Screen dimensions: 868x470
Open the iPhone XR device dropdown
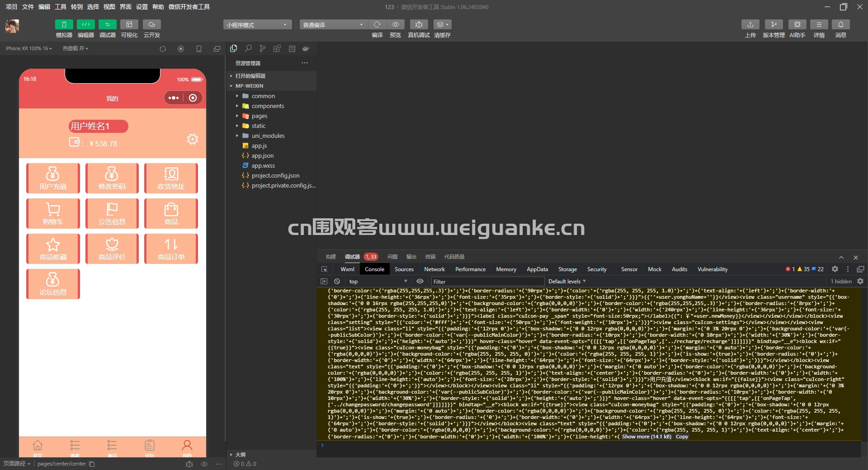(x=28, y=48)
